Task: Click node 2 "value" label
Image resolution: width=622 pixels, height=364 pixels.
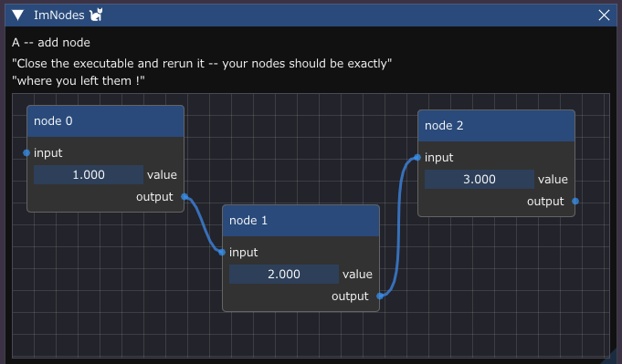Action: [x=553, y=180]
